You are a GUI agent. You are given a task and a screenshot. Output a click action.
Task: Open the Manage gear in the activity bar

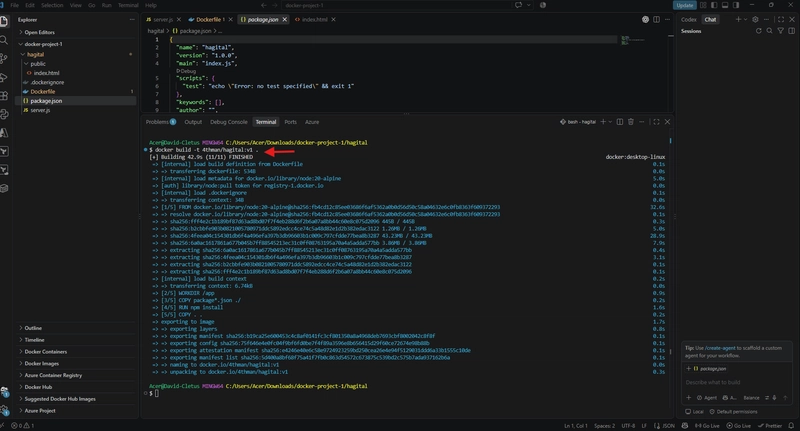5,410
